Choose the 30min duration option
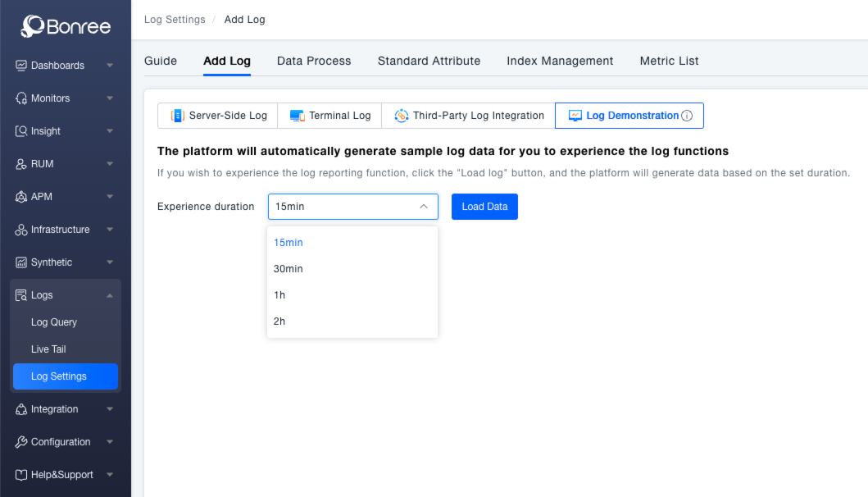868x497 pixels. (289, 269)
